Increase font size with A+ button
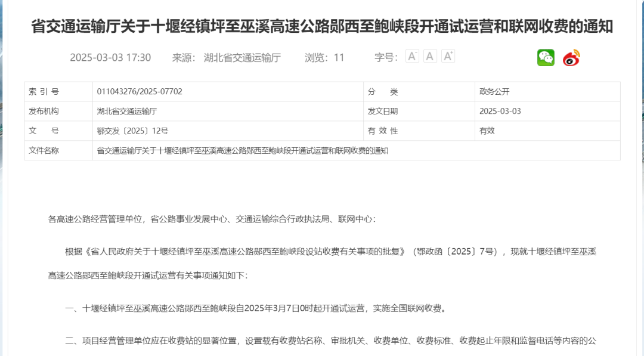The height and width of the screenshot is (356, 644). pos(448,56)
